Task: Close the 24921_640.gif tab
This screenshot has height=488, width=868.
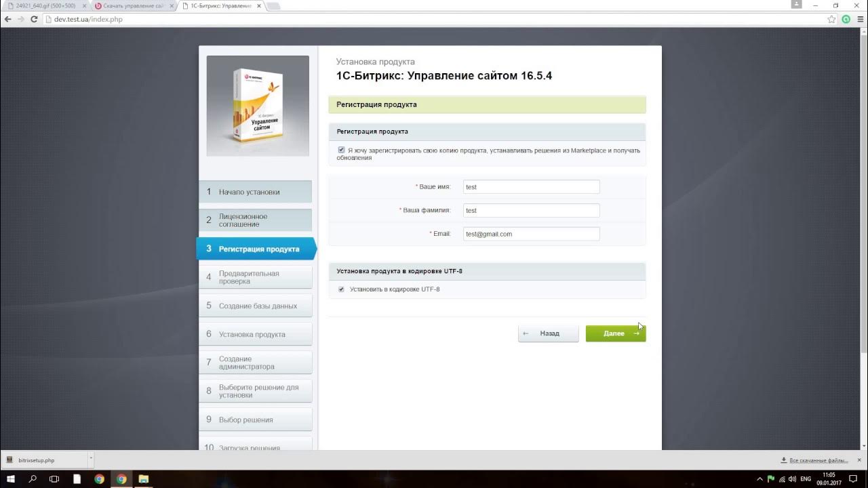Action: click(x=84, y=6)
